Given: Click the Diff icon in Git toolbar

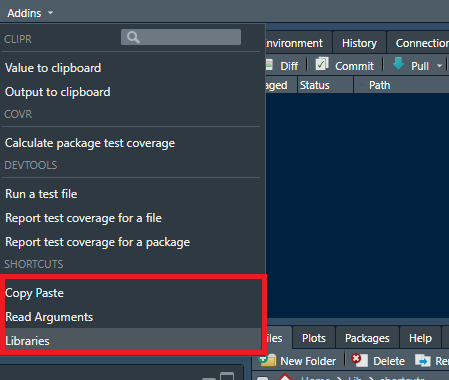Looking at the screenshot, I should [269, 65].
